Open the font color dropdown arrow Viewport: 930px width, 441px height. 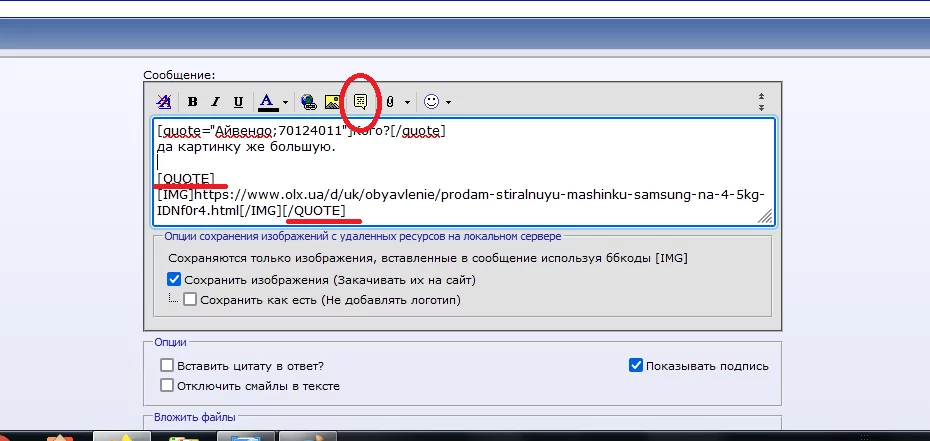click(285, 103)
